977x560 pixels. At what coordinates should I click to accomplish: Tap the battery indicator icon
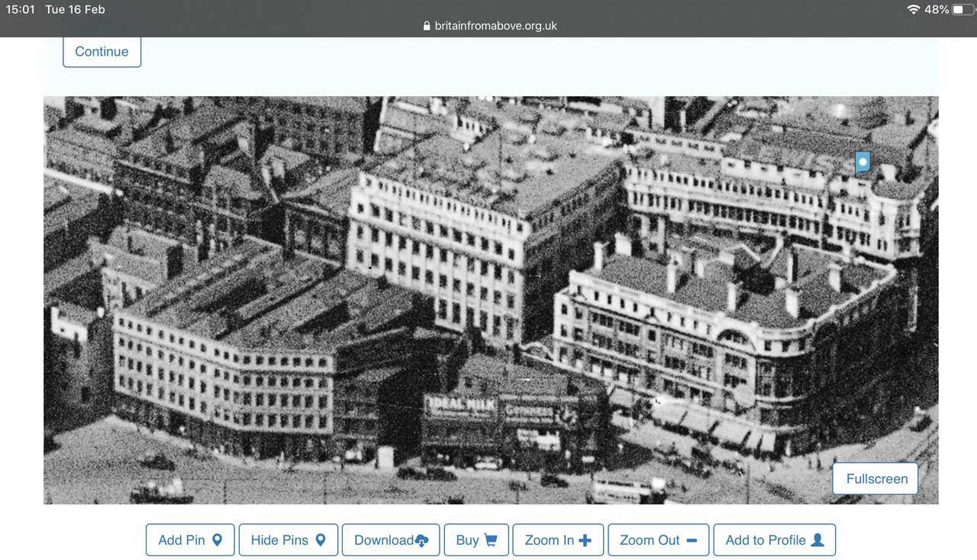[962, 9]
